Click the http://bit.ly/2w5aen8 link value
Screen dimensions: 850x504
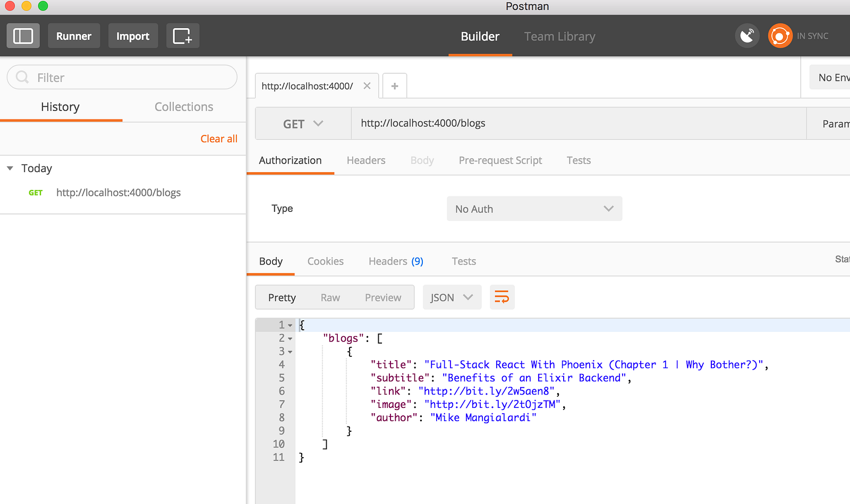coord(486,391)
